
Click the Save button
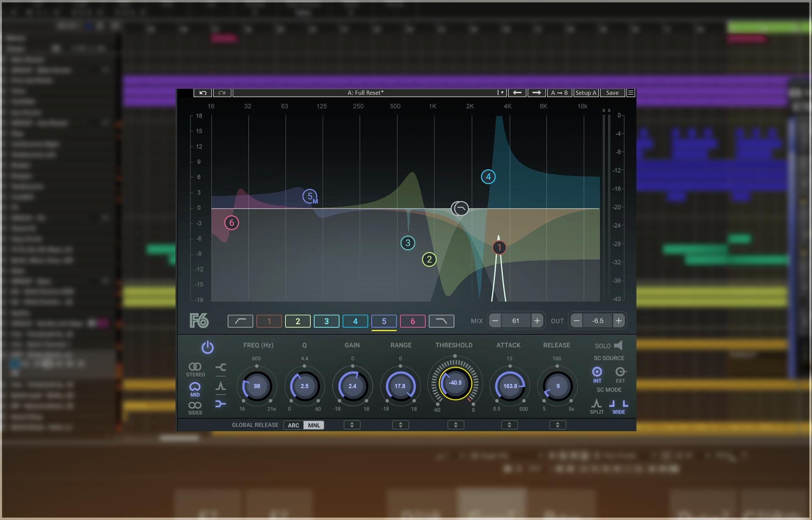click(x=612, y=93)
